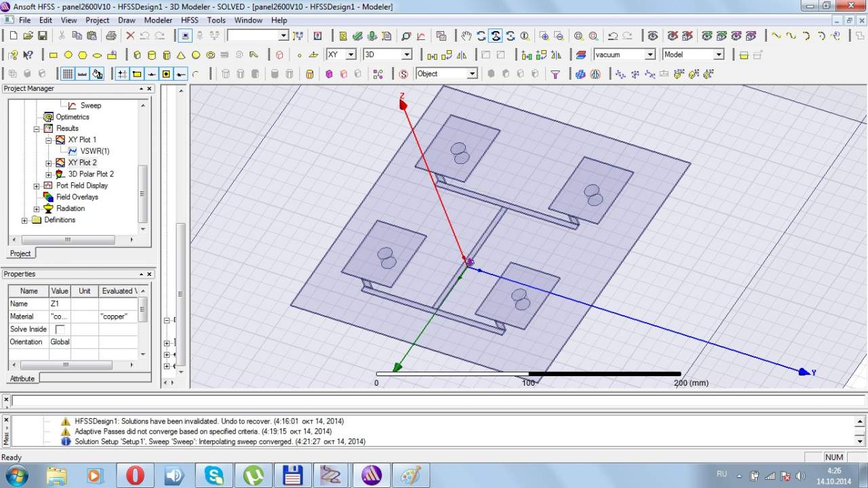
Task: Open Skype from the Windows taskbar
Action: click(214, 475)
